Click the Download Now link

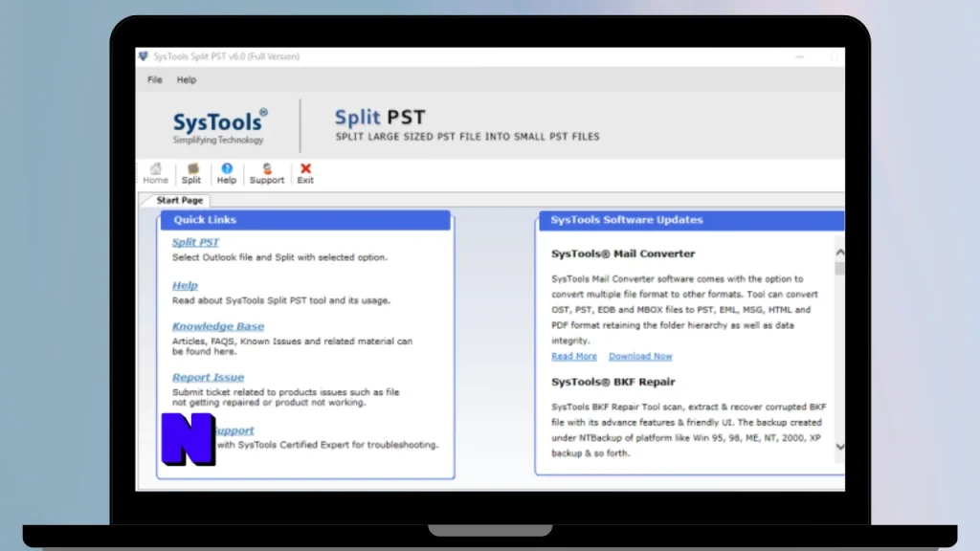(x=640, y=356)
